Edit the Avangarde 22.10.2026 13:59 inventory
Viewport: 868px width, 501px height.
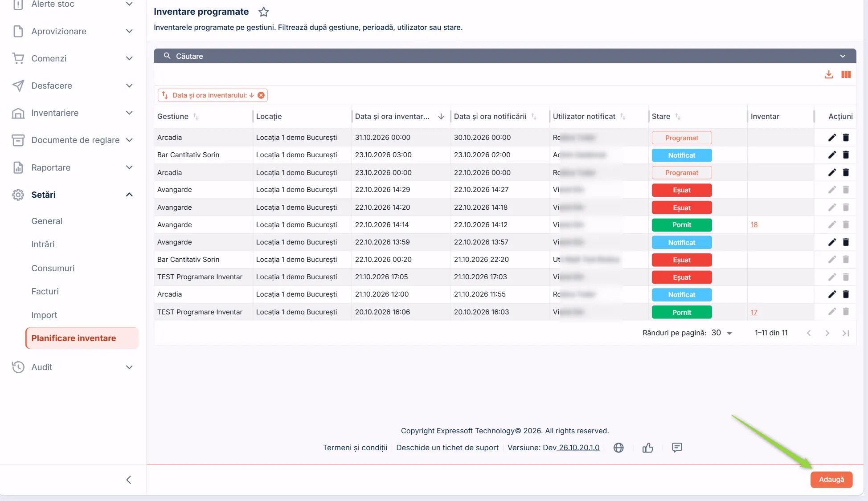832,242
